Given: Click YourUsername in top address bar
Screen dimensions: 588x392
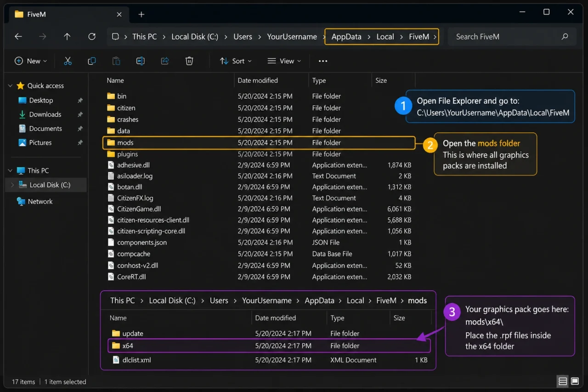Looking at the screenshot, I should (292, 37).
